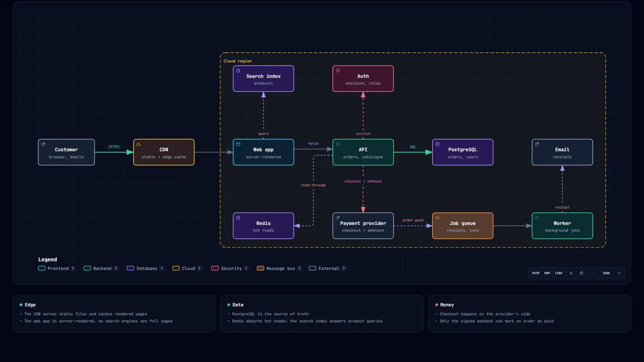Click the Edge notes card heading
Image resolution: width=644 pixels, height=362 pixels.
pos(30,305)
